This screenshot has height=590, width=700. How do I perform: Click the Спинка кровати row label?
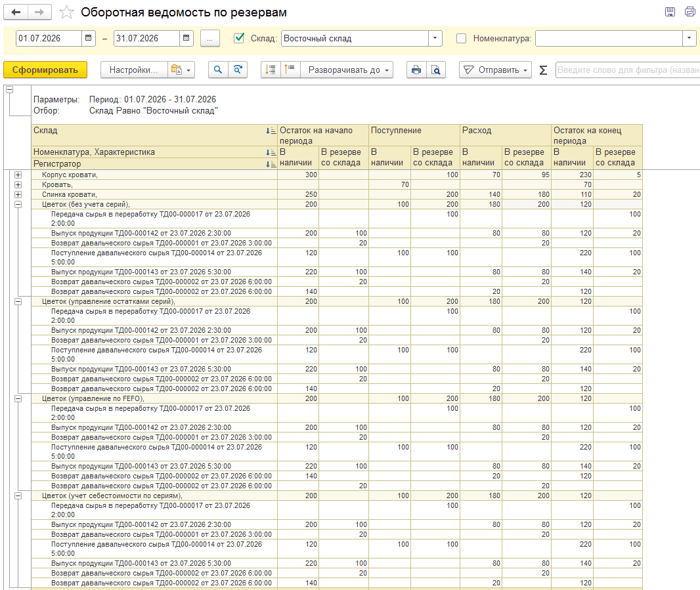(70, 194)
